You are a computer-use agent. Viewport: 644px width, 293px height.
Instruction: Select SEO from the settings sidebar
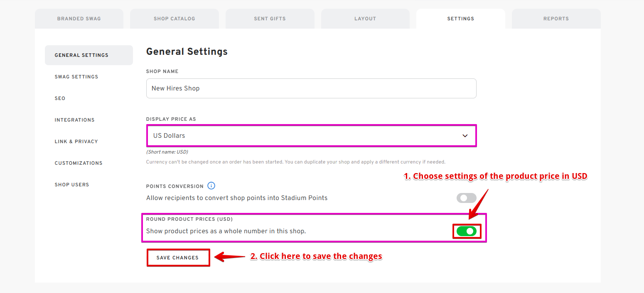[60, 98]
